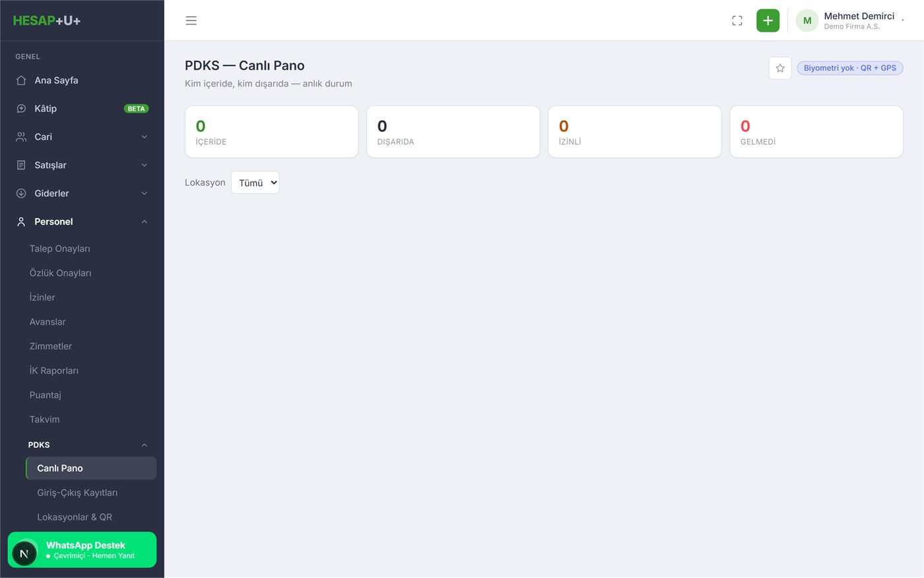Image resolution: width=924 pixels, height=578 pixels.
Task: Click the green plus quick-add button
Action: click(x=768, y=20)
